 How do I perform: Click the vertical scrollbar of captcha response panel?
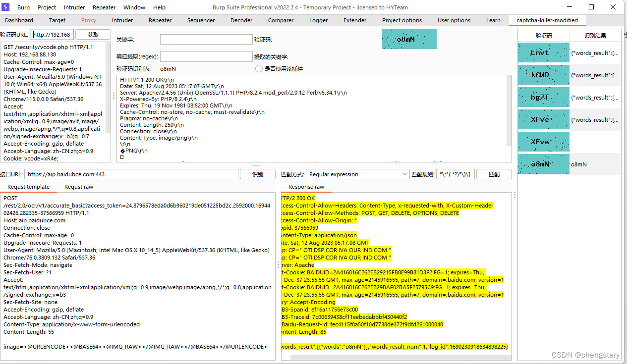509,110
